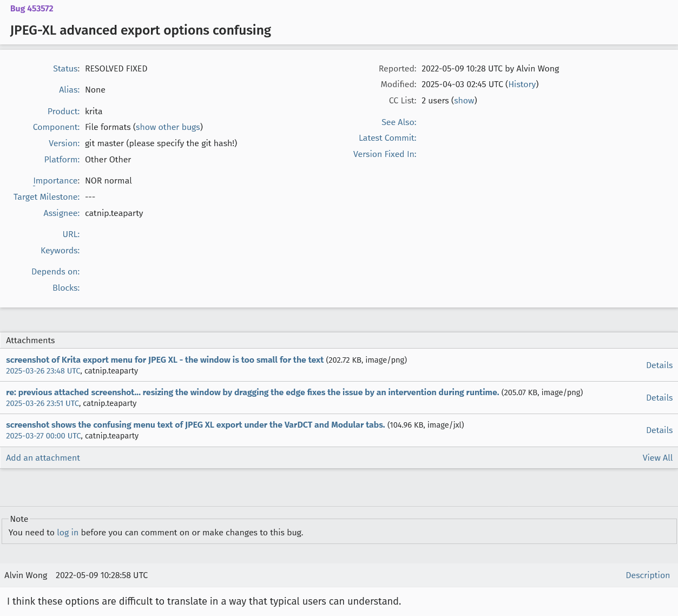Click the 'krita' product value

click(x=94, y=112)
